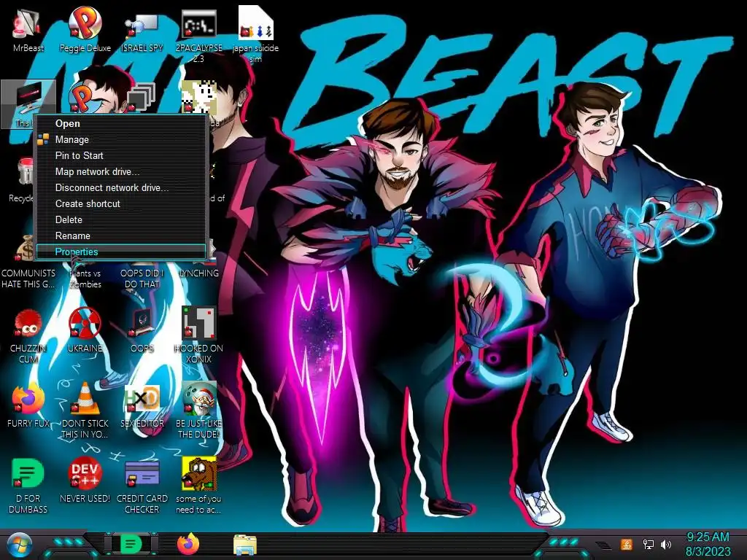This screenshot has width=747, height=560.
Task: Select the money bag icon labeled COMMUNISTS HATE THIS G...
Action: [x=28, y=262]
